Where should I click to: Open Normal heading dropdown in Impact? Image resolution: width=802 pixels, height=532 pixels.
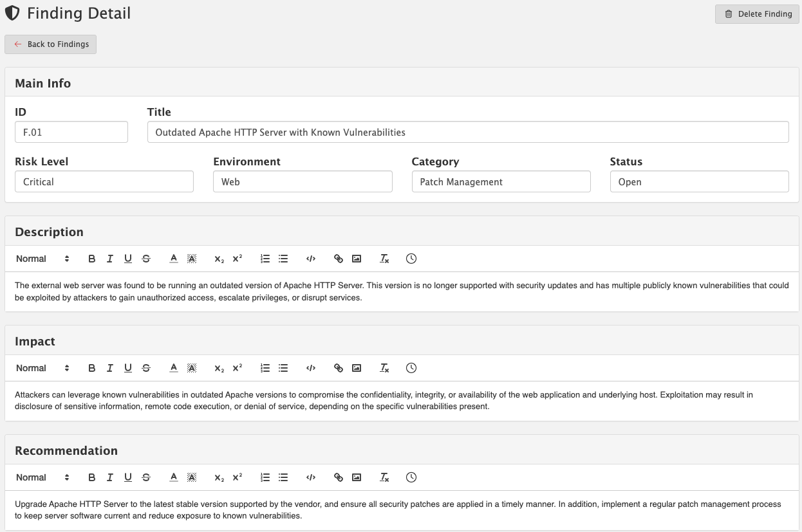tap(42, 368)
